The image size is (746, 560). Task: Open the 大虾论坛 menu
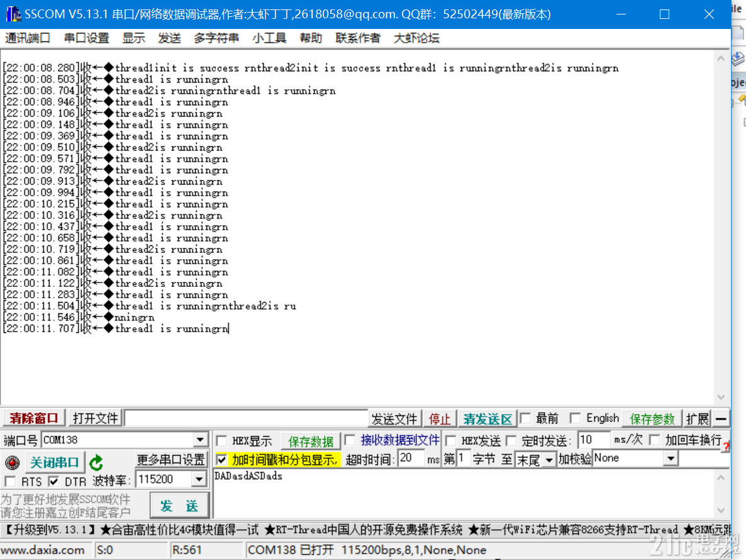[416, 38]
